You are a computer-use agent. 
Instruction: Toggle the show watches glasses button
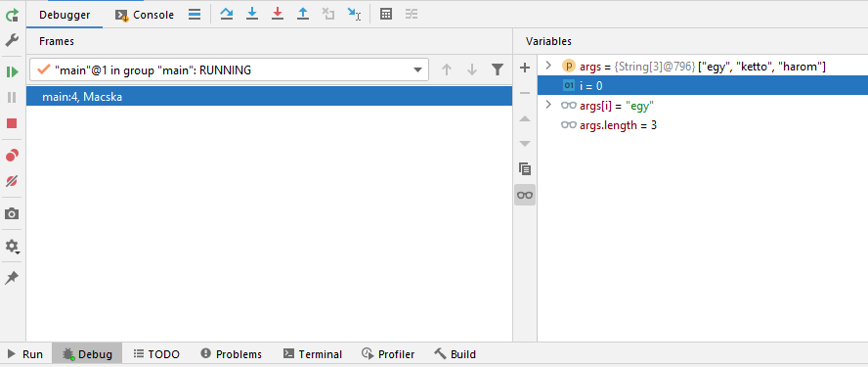click(x=525, y=195)
